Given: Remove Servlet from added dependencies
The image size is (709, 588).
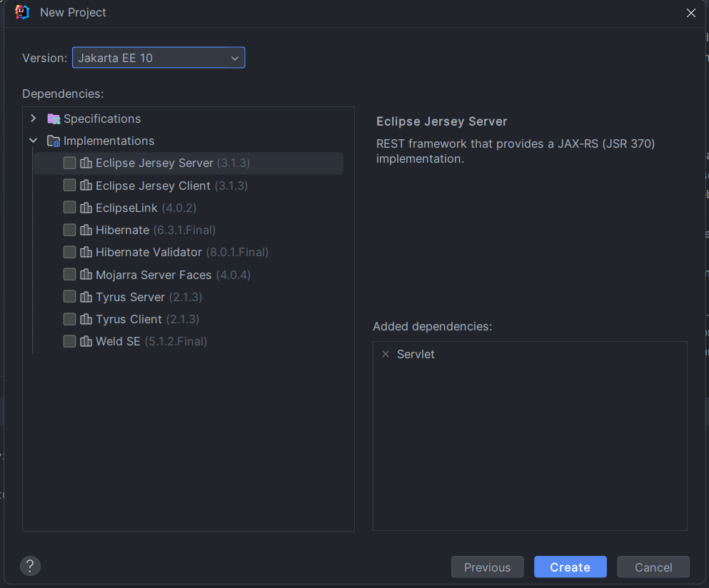Looking at the screenshot, I should click(x=386, y=354).
